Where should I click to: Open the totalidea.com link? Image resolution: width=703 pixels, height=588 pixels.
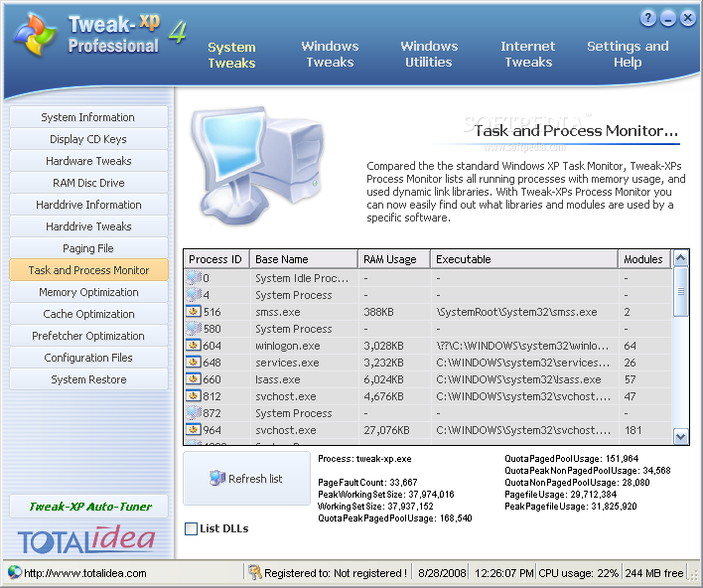point(84,573)
